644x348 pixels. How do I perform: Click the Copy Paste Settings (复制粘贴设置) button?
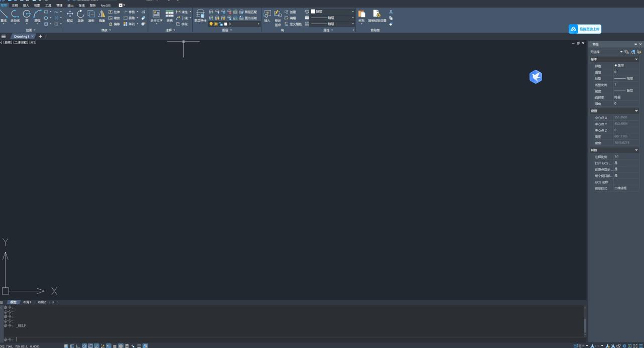(x=377, y=15)
